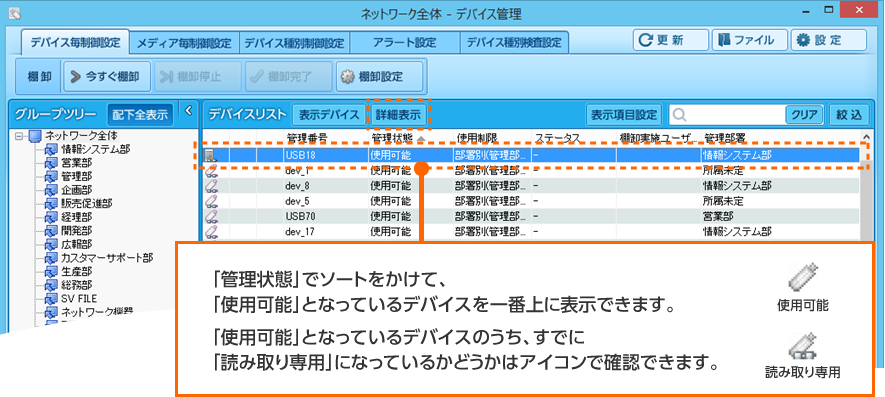The image size is (885, 397).
Task: Toggle the 配下全表示 button
Action: (140, 115)
